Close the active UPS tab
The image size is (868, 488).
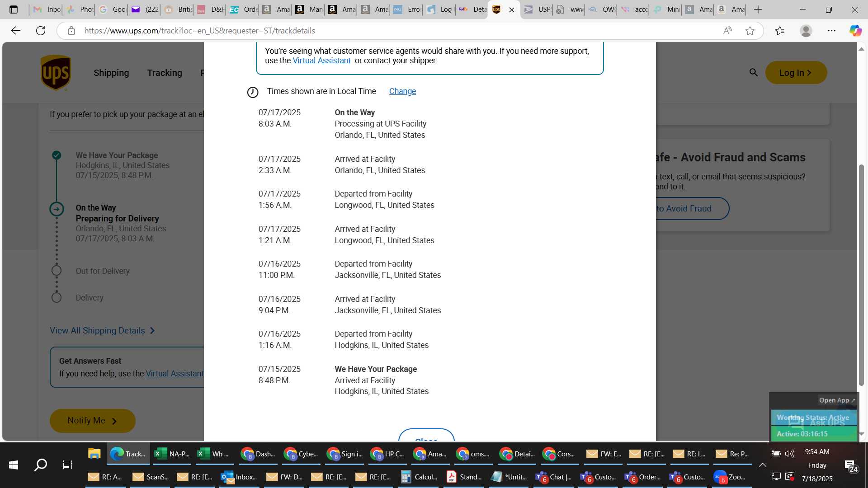point(512,9)
